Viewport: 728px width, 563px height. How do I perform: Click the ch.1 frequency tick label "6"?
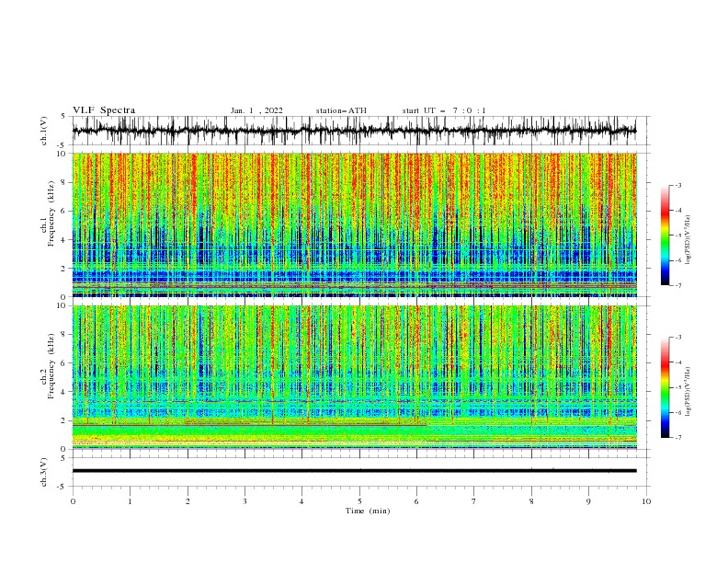click(x=64, y=211)
